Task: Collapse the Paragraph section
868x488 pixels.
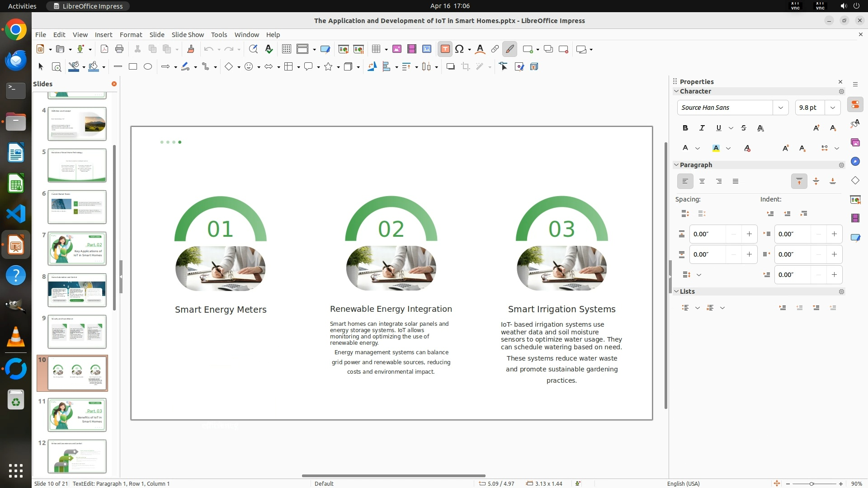Action: (676, 165)
